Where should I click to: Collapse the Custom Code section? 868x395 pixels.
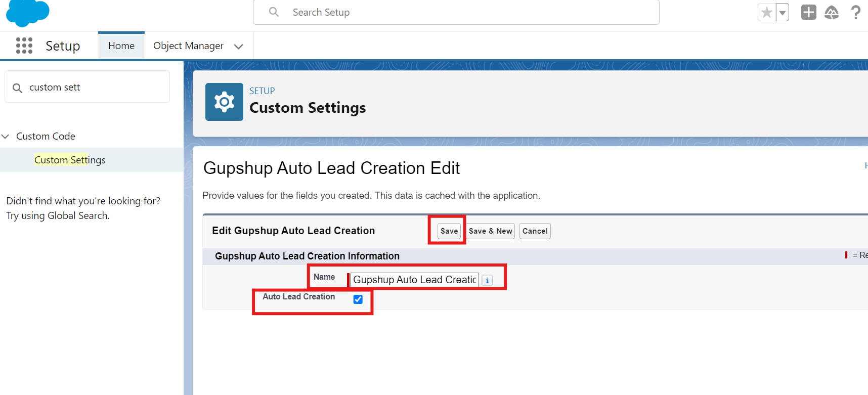click(x=6, y=137)
